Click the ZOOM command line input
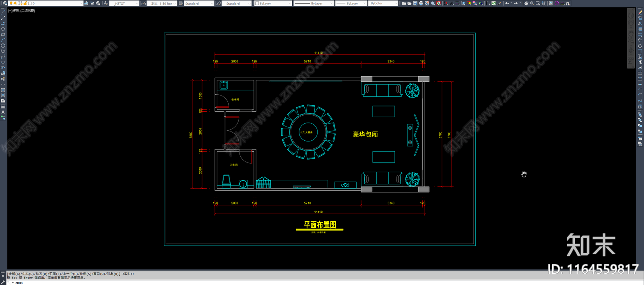Viewport: 644px width, 285px height. pos(322,283)
